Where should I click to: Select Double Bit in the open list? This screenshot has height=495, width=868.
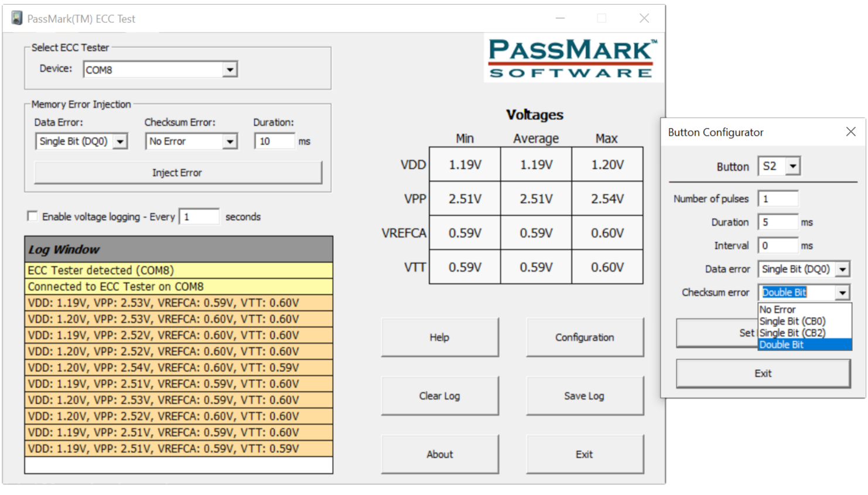[804, 345]
